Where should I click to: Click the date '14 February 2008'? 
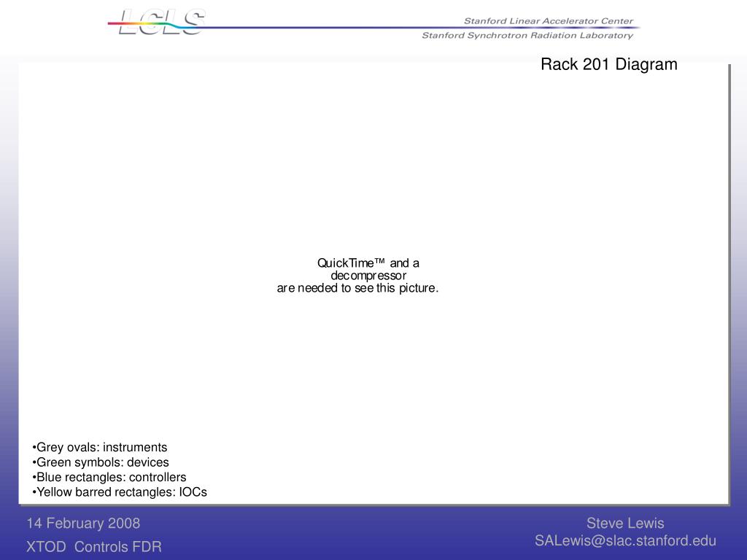pos(83,523)
